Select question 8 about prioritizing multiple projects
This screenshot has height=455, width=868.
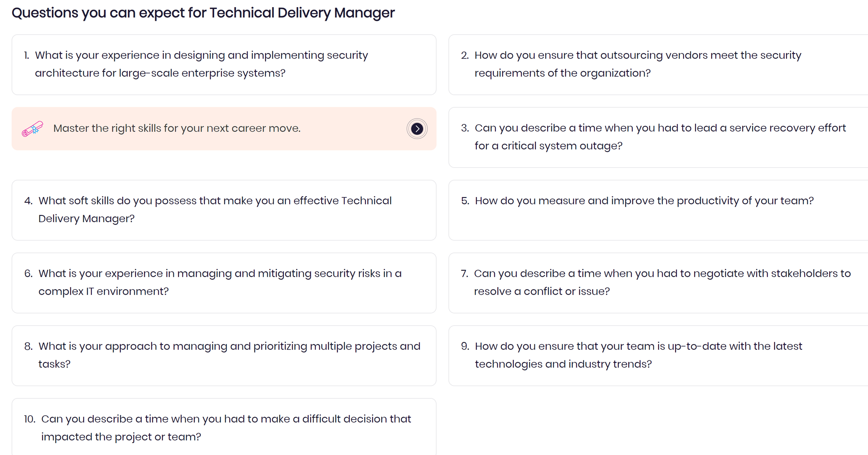pos(224,356)
